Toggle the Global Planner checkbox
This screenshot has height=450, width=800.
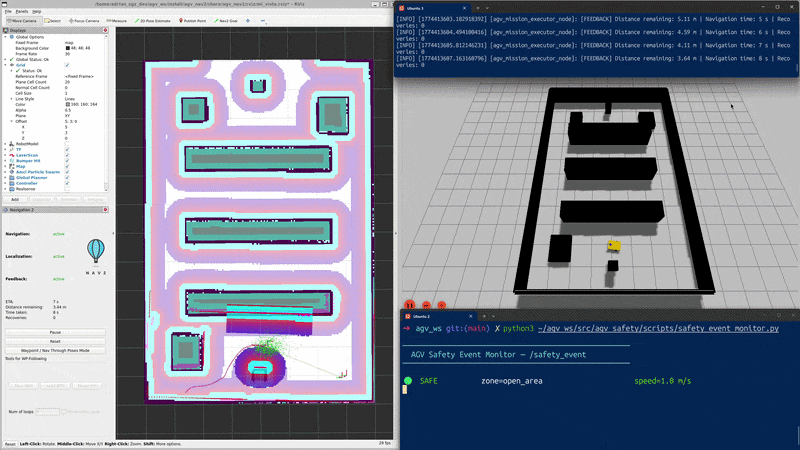point(67,178)
